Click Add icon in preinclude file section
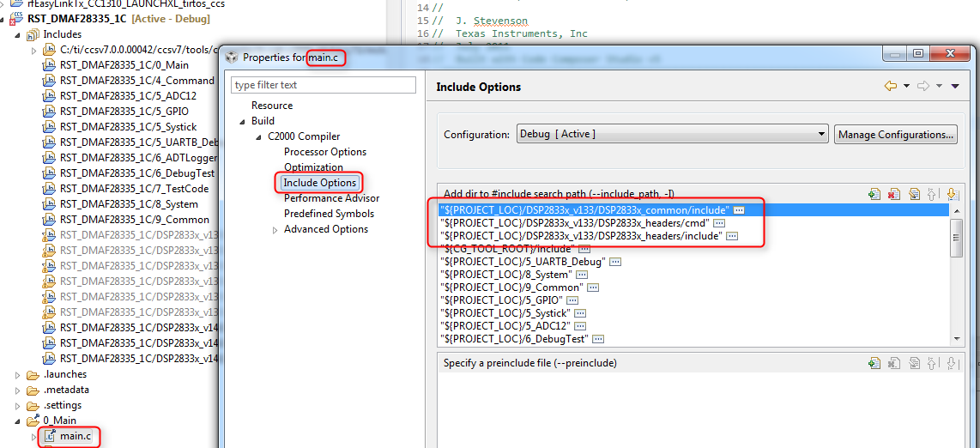The image size is (980, 448). 874,362
